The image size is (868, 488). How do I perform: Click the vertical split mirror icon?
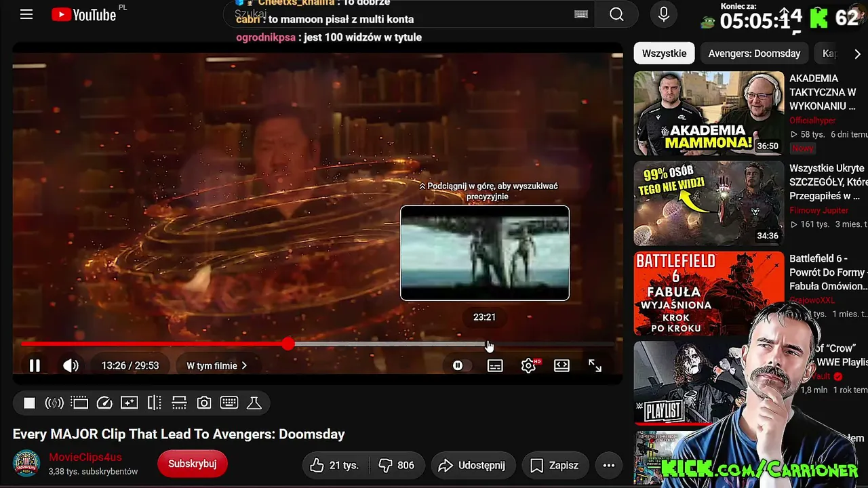click(154, 403)
